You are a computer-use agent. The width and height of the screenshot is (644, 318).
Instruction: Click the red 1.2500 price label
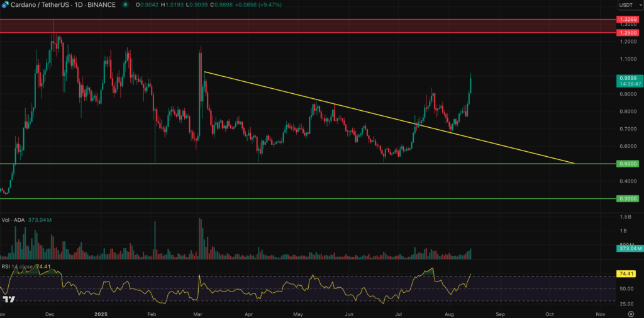click(627, 33)
